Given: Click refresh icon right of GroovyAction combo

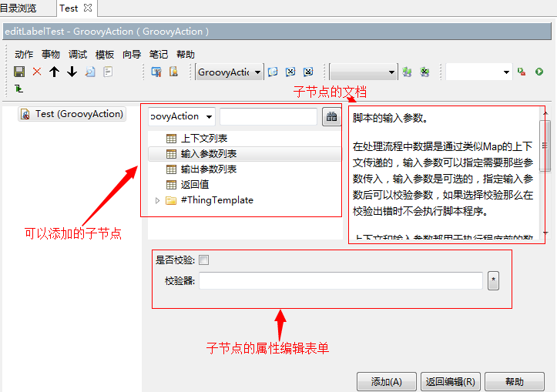Looking at the screenshot, I should coord(273,72).
